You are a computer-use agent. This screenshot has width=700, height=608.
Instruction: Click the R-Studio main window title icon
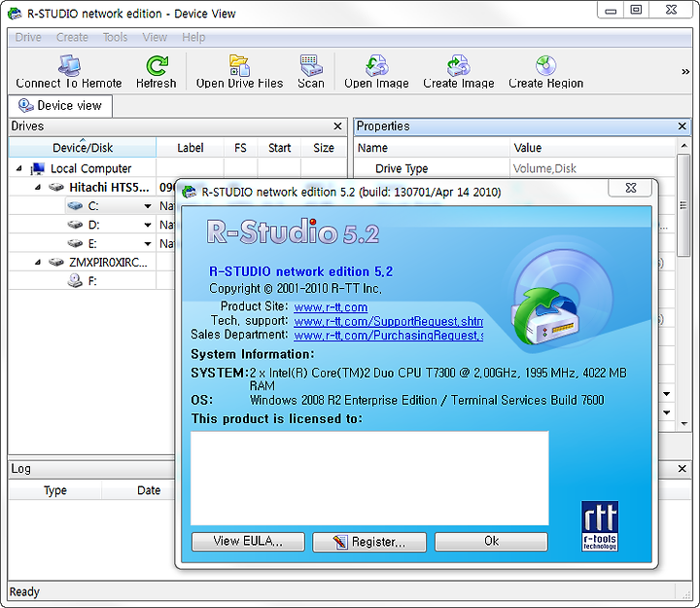(x=15, y=14)
